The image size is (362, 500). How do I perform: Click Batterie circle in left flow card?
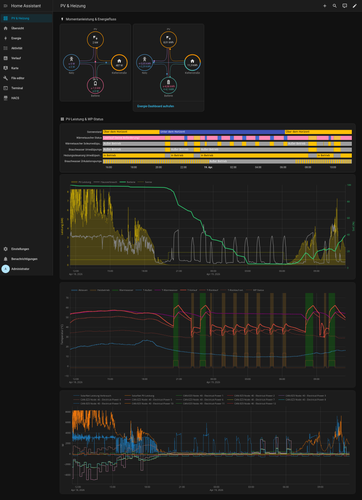[x=95, y=85]
